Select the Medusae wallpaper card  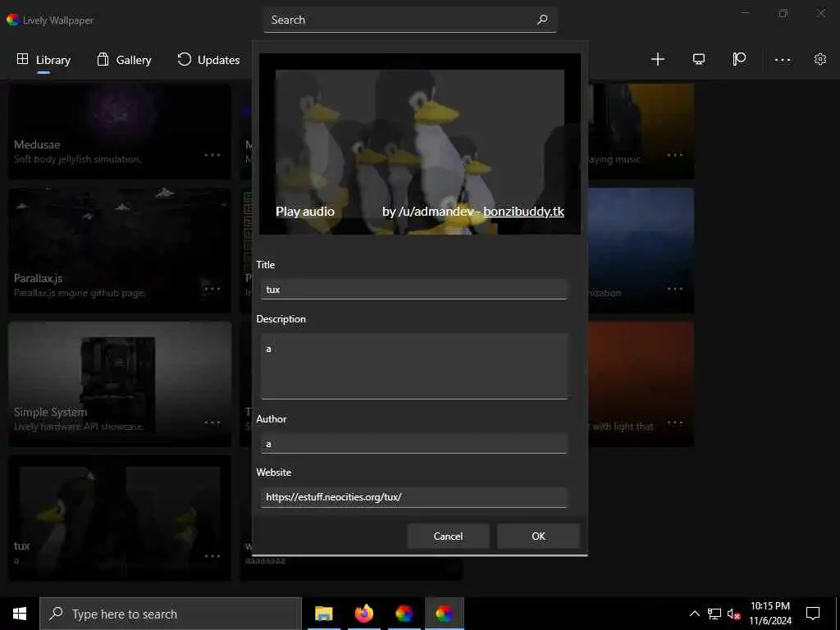[120, 130]
